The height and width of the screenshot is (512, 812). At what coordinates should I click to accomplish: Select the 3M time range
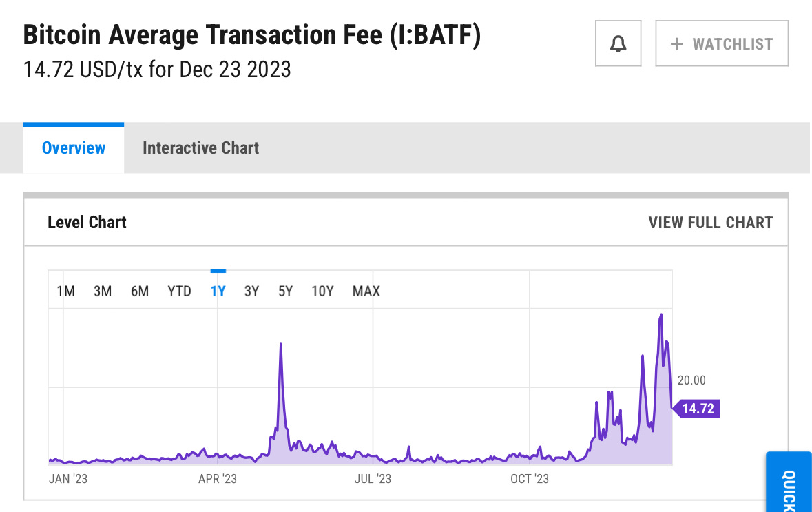click(103, 291)
